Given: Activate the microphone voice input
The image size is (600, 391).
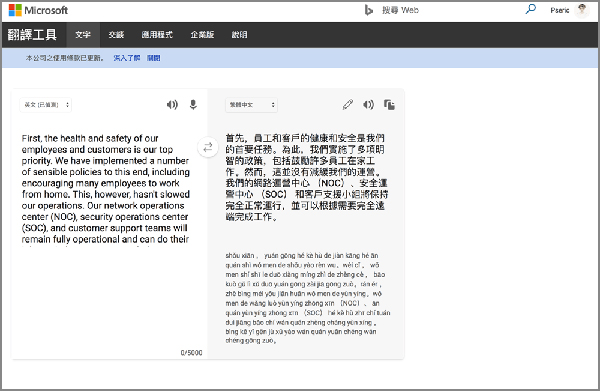Looking at the screenshot, I should click(x=193, y=104).
